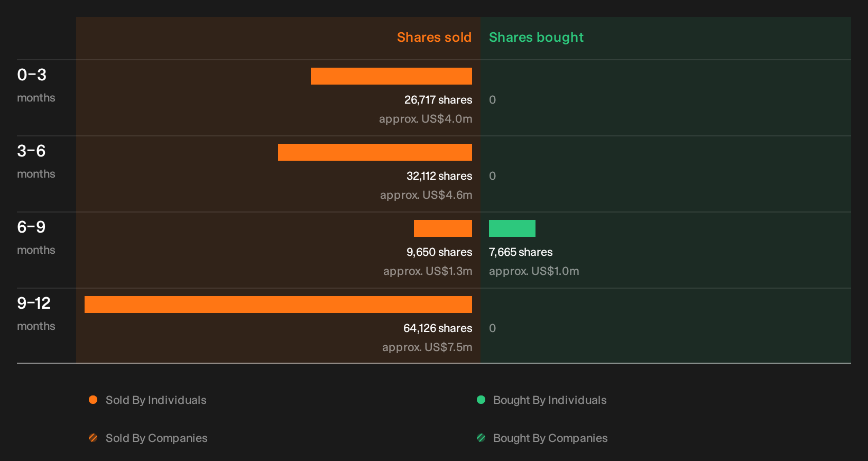Click the green bought bar for 6-9 months
Screen dimensions: 868x461
(512, 228)
